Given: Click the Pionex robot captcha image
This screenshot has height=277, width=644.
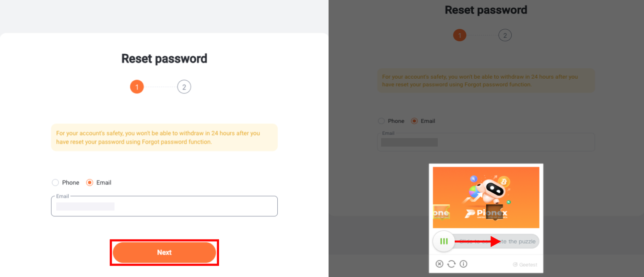Looking at the screenshot, I should click(x=486, y=197).
